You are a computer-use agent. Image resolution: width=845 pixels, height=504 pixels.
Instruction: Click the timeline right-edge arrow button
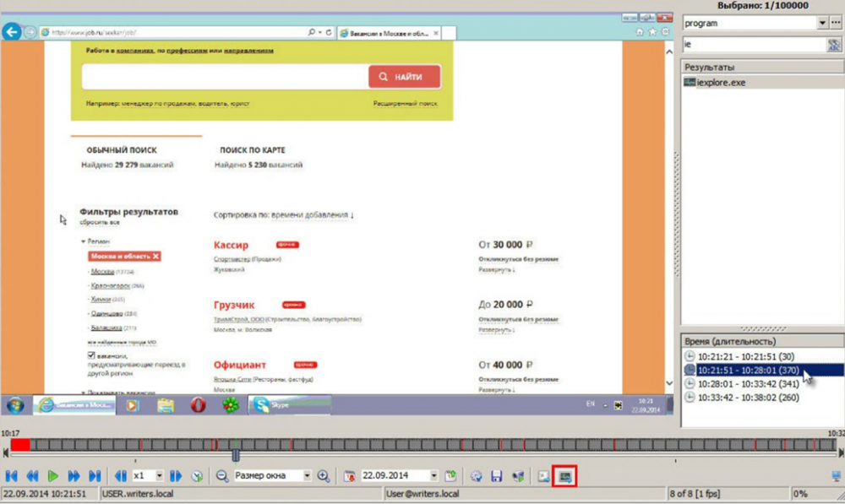[x=841, y=453]
